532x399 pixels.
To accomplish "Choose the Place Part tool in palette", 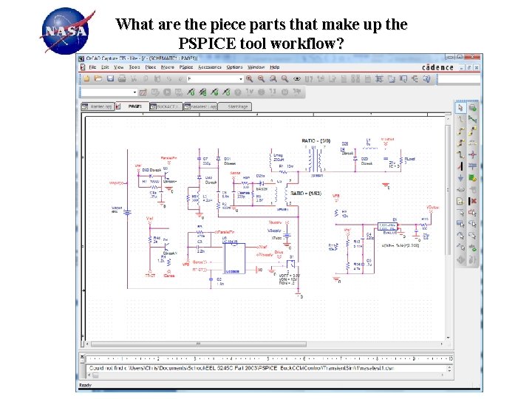I will (472, 108).
